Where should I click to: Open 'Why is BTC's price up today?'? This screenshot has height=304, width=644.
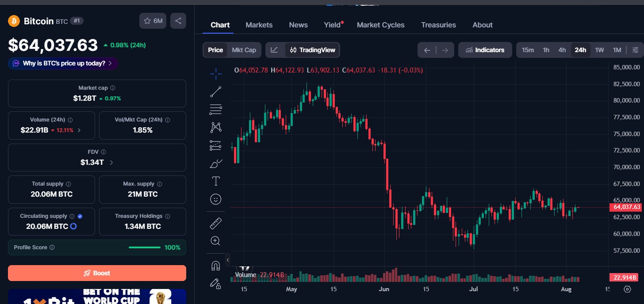pos(63,63)
